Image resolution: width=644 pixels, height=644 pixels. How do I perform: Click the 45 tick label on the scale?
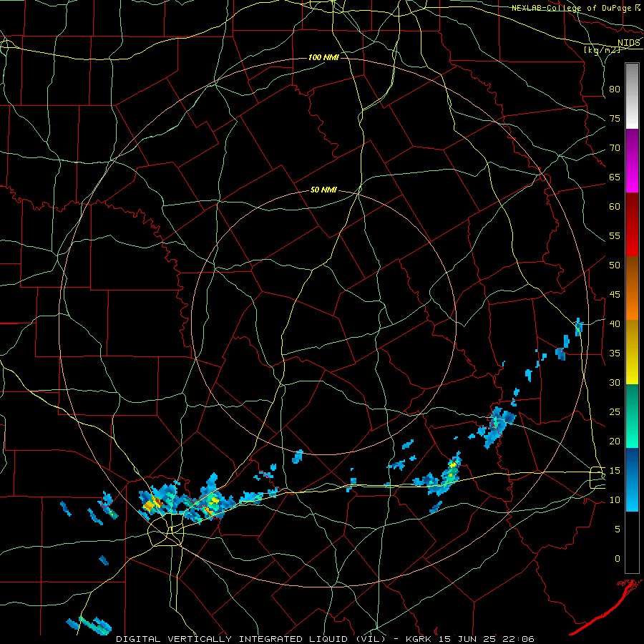[x=615, y=295]
